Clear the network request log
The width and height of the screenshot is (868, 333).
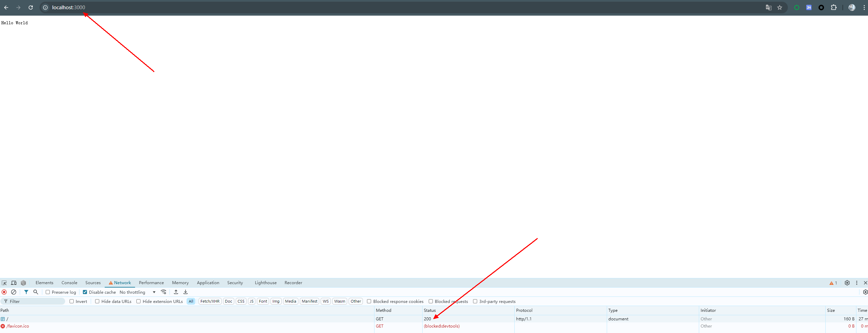click(14, 292)
